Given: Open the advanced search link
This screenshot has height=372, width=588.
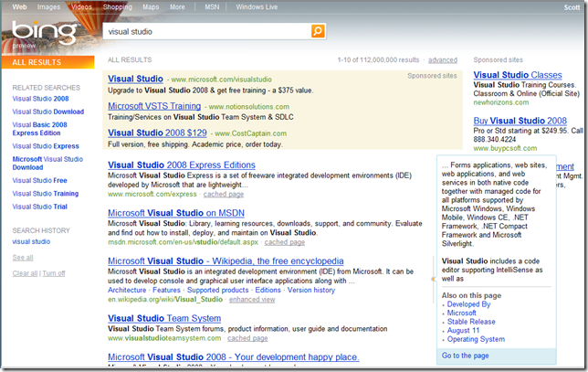Looking at the screenshot, I should [443, 59].
